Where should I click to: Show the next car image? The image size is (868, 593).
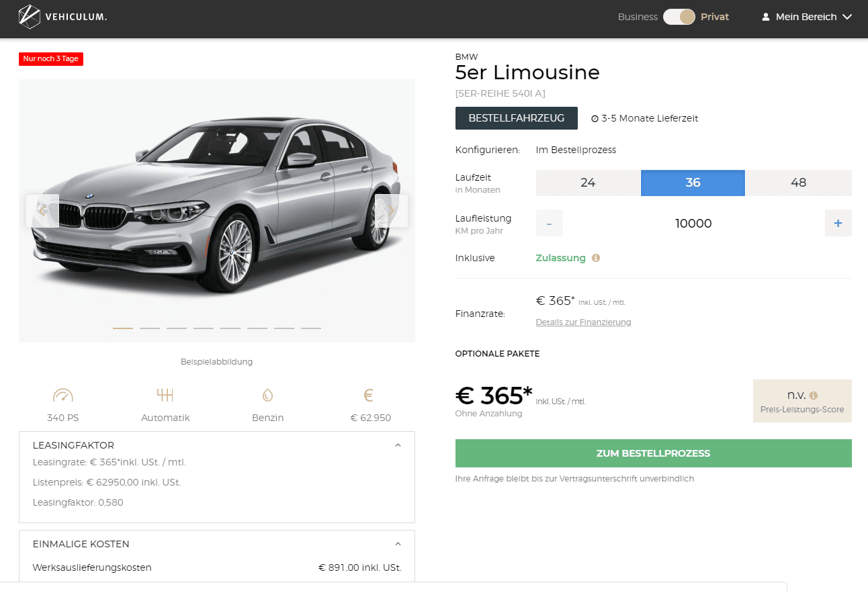392,211
